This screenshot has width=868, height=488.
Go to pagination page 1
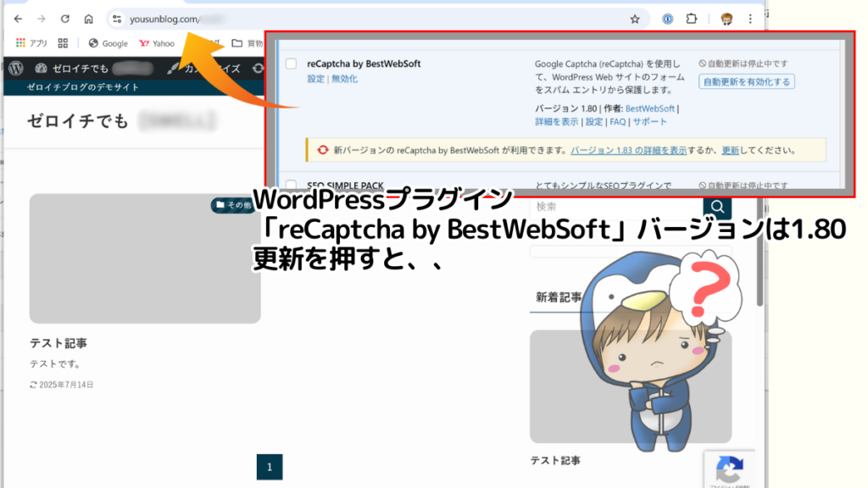(x=270, y=467)
